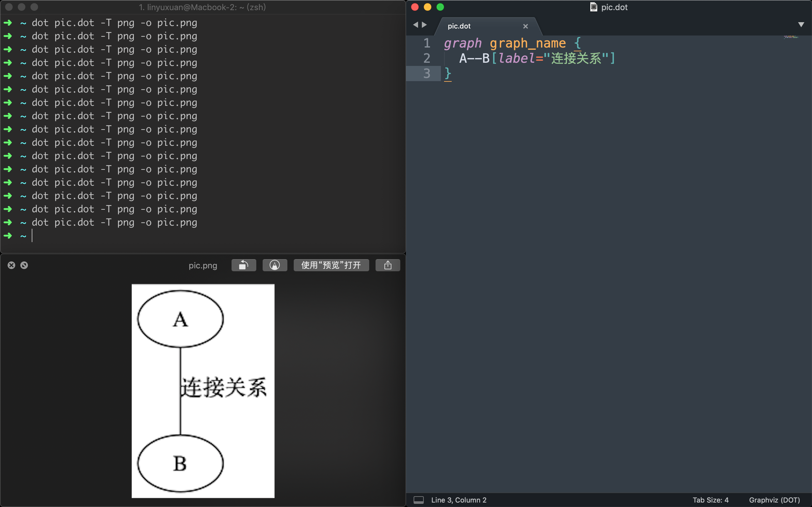The height and width of the screenshot is (507, 812).
Task: Open pic.png using the 使用"预览"打开 button
Action: point(331,265)
